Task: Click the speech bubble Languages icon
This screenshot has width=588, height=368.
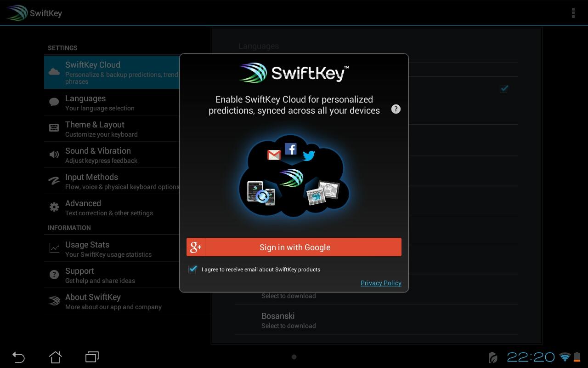Action: point(54,102)
